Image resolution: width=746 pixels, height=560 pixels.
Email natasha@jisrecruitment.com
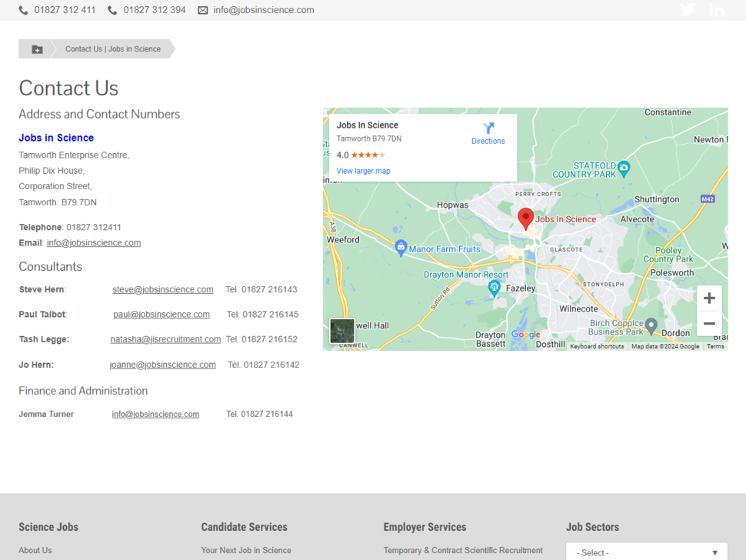point(165,339)
